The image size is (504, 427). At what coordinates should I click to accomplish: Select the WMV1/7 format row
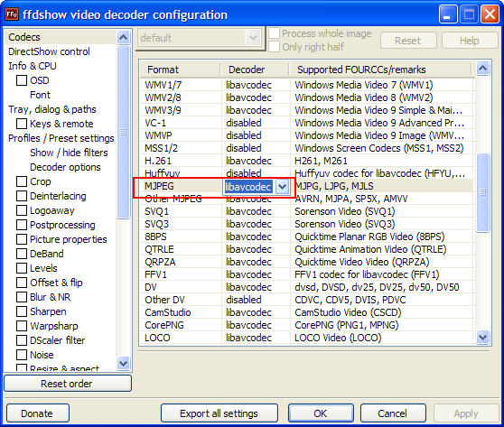coord(306,85)
